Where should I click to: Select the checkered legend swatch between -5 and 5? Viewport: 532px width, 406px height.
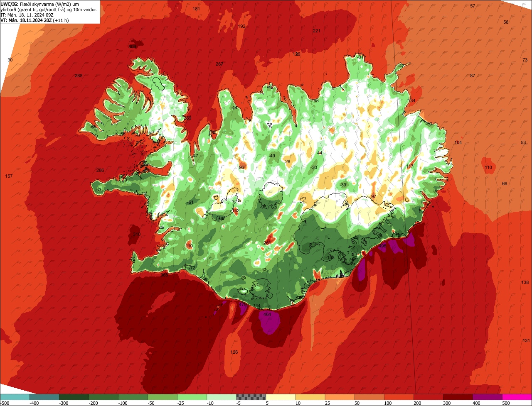pyautogui.click(x=251, y=397)
